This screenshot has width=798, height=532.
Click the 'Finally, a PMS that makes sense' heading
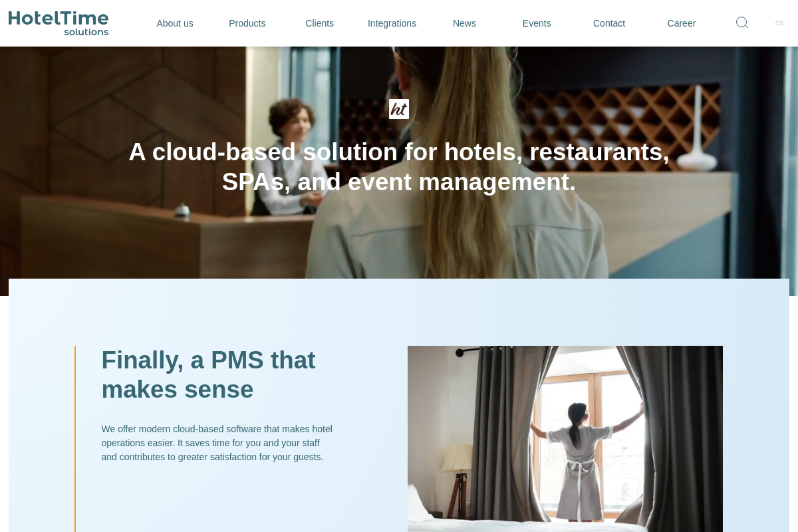[x=209, y=374]
